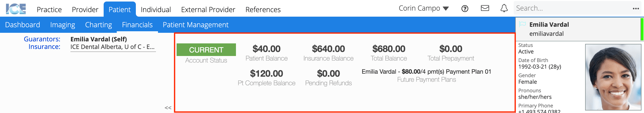Open the Corin Campo user dropdown
Viewport: 644px width, 113px height.
pyautogui.click(x=424, y=8)
